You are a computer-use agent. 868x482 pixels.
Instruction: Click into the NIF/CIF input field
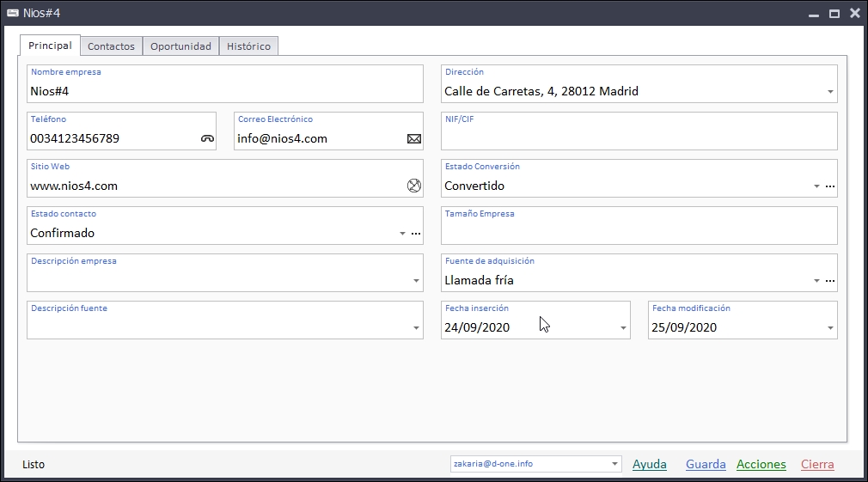click(x=639, y=137)
